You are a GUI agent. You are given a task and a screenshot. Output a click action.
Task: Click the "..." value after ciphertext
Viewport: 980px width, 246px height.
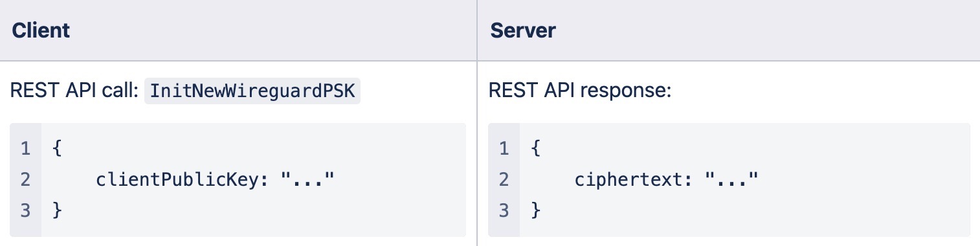(731, 178)
